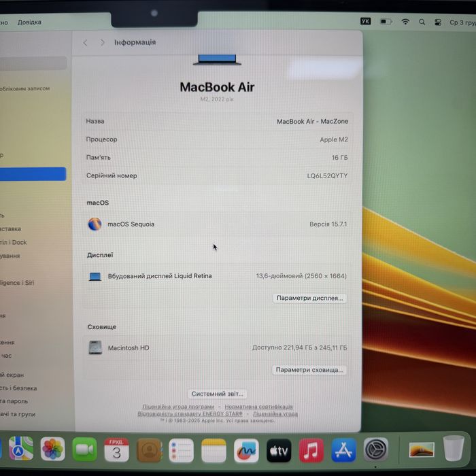Select the highlighted blue sidebar item

(33, 174)
